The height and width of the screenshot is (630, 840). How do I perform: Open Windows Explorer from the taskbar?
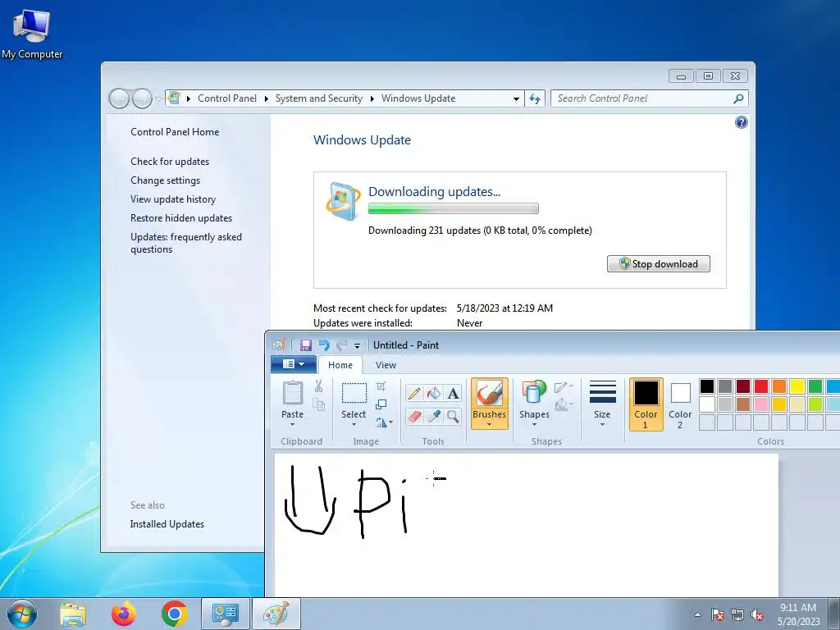pos(73,614)
